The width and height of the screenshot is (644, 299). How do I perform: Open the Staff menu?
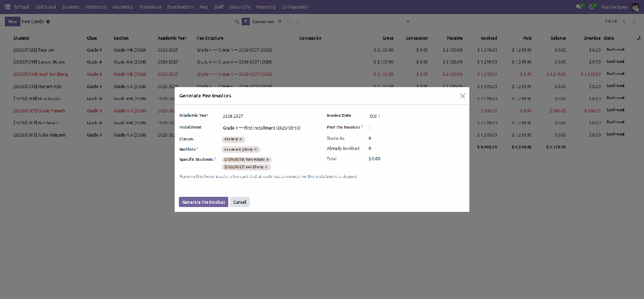coord(219,7)
